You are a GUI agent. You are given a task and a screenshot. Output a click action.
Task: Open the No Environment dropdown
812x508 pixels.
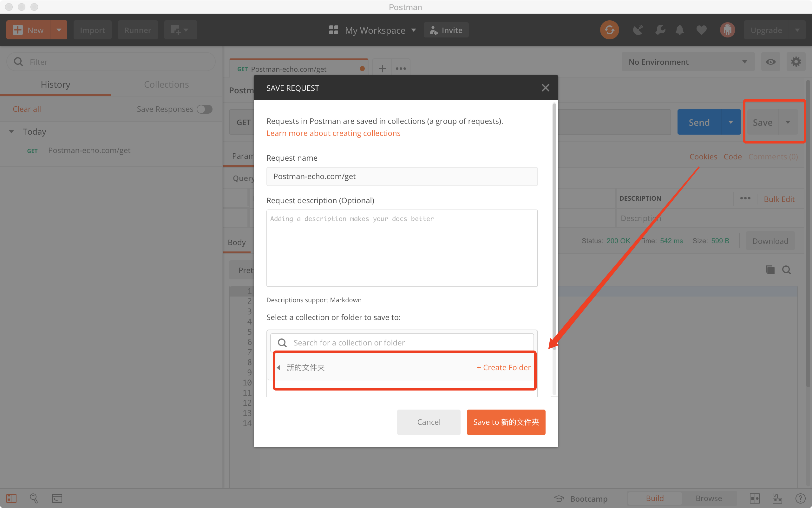point(688,62)
